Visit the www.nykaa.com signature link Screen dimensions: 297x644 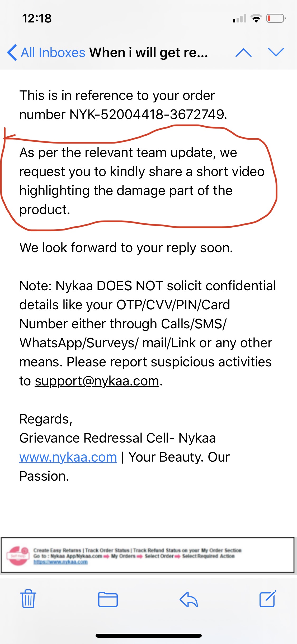pos(68,457)
